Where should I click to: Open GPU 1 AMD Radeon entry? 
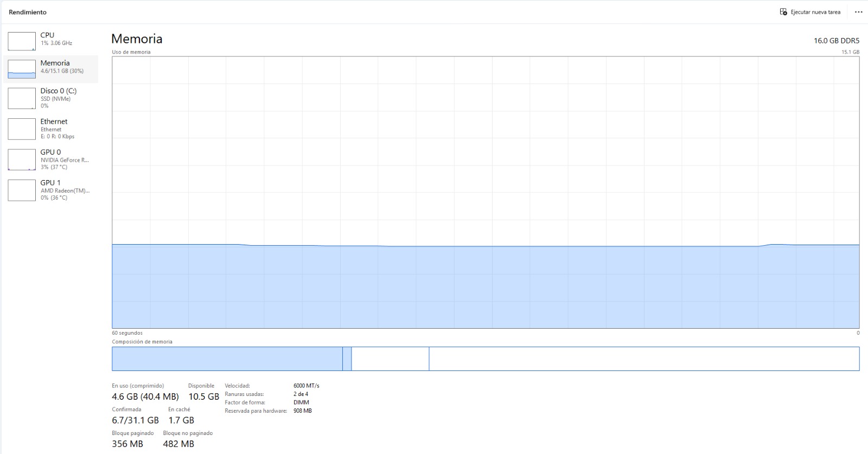pyautogui.click(x=51, y=190)
